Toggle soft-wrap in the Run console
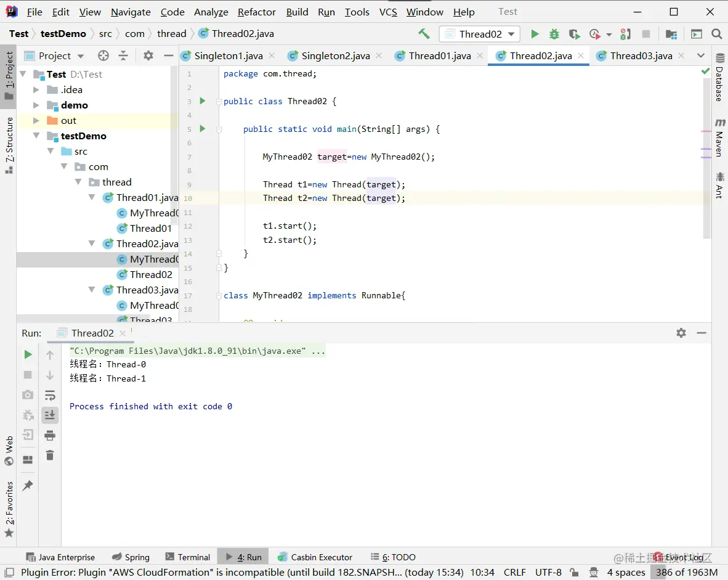This screenshot has width=728, height=580. (x=50, y=395)
